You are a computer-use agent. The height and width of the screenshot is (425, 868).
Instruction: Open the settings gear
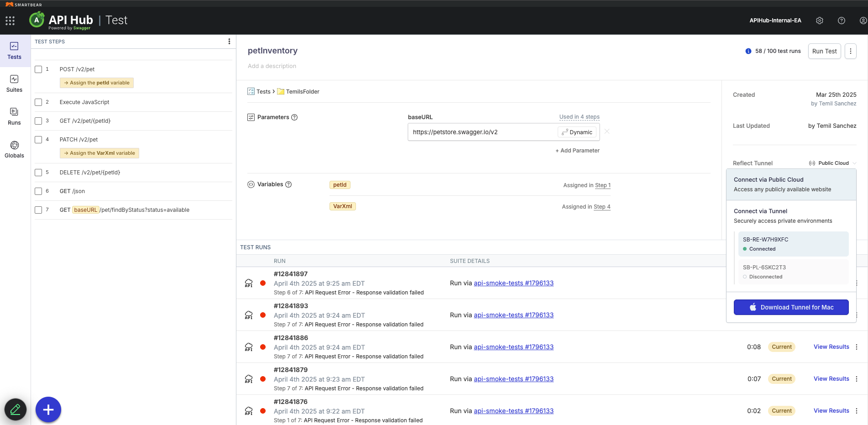tap(820, 21)
